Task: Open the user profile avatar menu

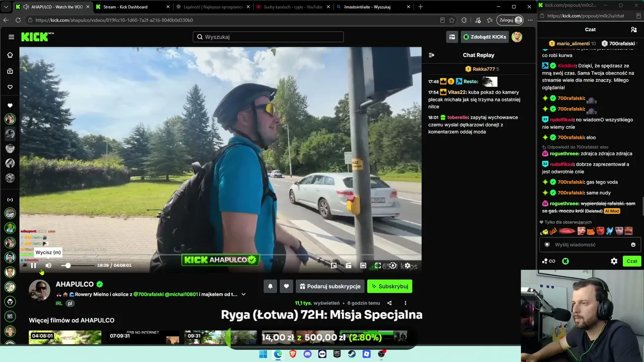Action: [517, 37]
